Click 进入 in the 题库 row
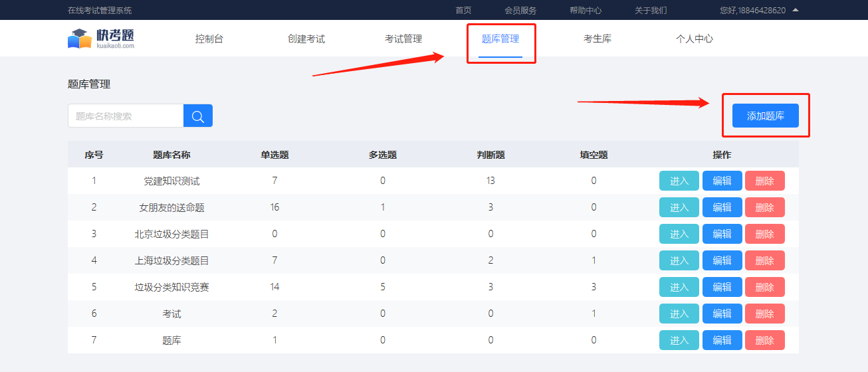 tap(679, 340)
